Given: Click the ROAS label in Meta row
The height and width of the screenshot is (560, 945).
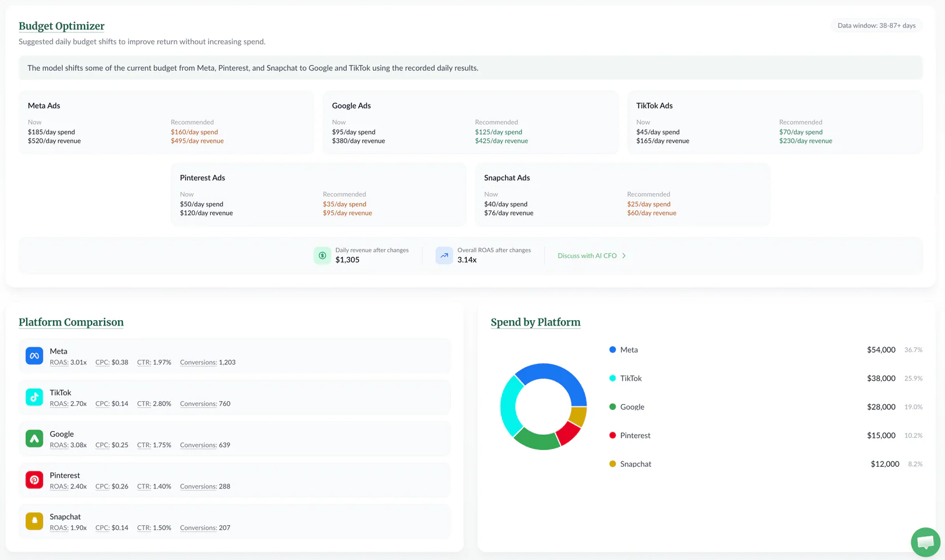Looking at the screenshot, I should coord(58,363).
